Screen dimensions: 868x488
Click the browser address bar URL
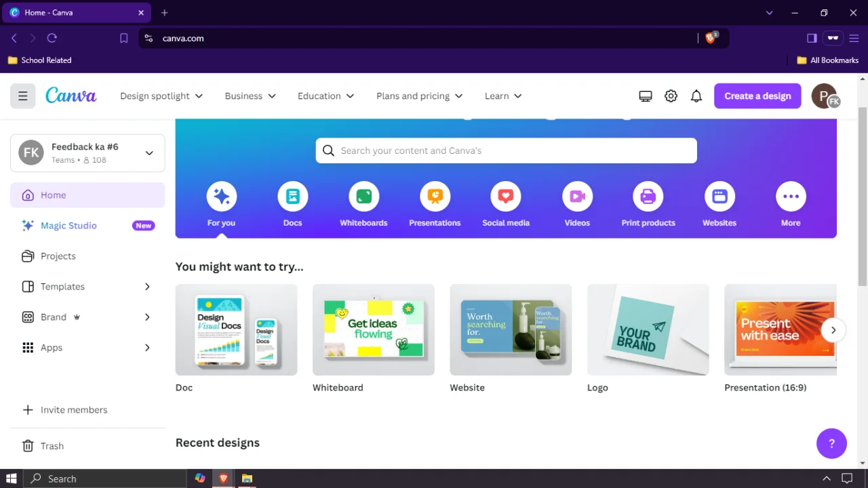tap(183, 39)
